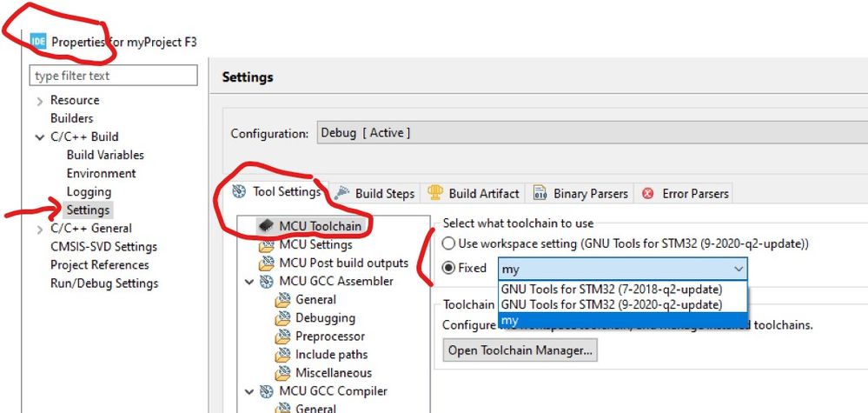Click the Build Steps tab icon
This screenshot has width=868, height=413.
coord(341,193)
